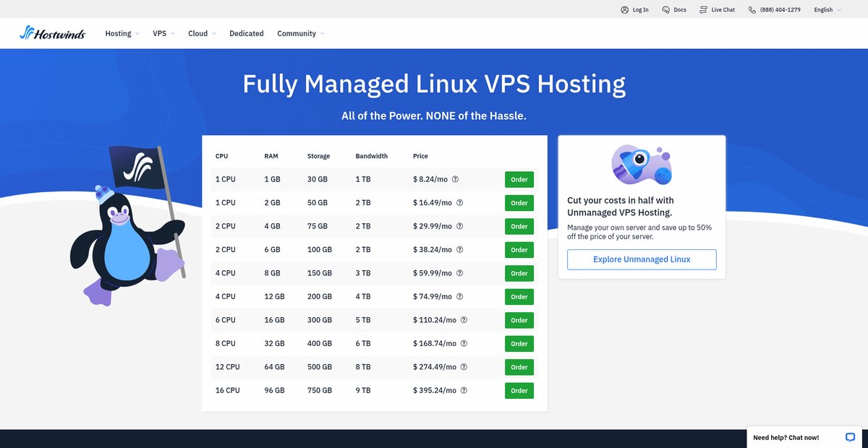The width and height of the screenshot is (868, 448).
Task: Click the help icon next to $ 16.49/mo
Action: pyautogui.click(x=459, y=203)
